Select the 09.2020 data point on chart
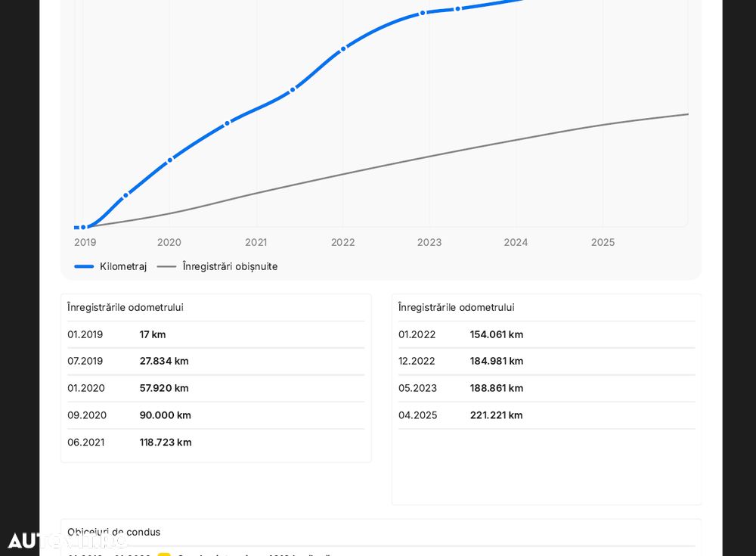 pyautogui.click(x=227, y=123)
